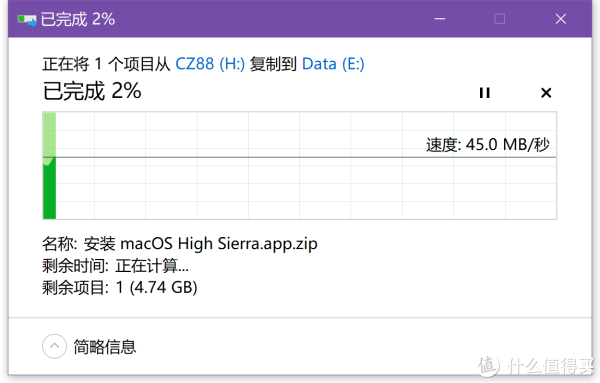Screen dimensions: 600x383
Task: Select the speed 45.0 MB/秒 label
Action: click(488, 145)
